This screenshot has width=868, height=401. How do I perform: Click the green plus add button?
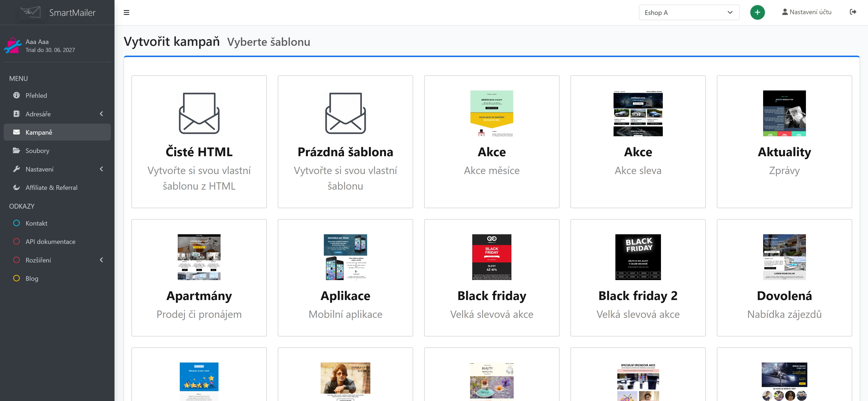[x=757, y=12]
